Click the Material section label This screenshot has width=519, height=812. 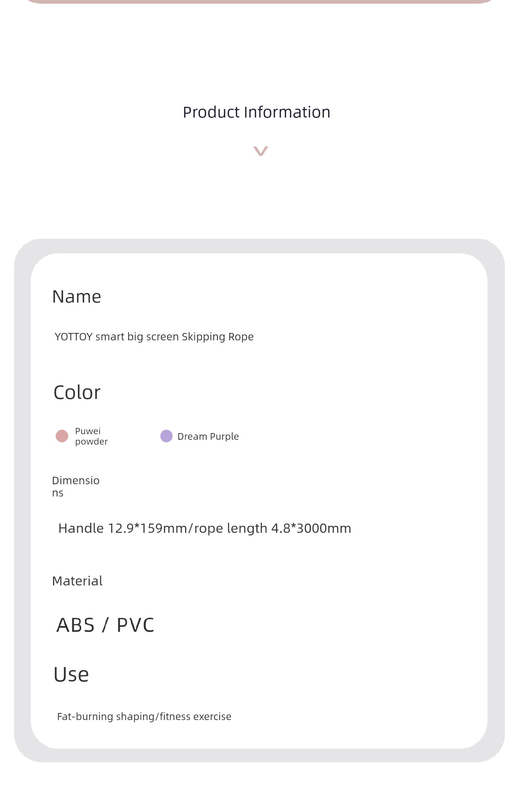pyautogui.click(x=77, y=581)
